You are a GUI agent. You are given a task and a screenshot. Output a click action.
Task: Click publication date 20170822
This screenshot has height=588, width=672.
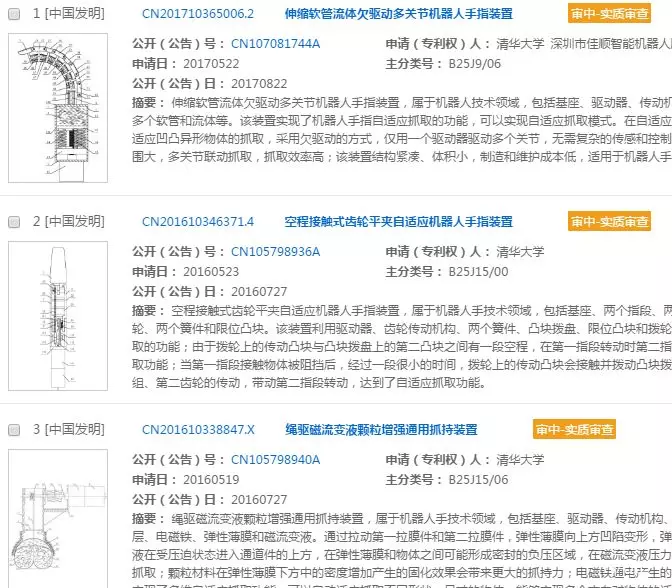pyautogui.click(x=259, y=84)
